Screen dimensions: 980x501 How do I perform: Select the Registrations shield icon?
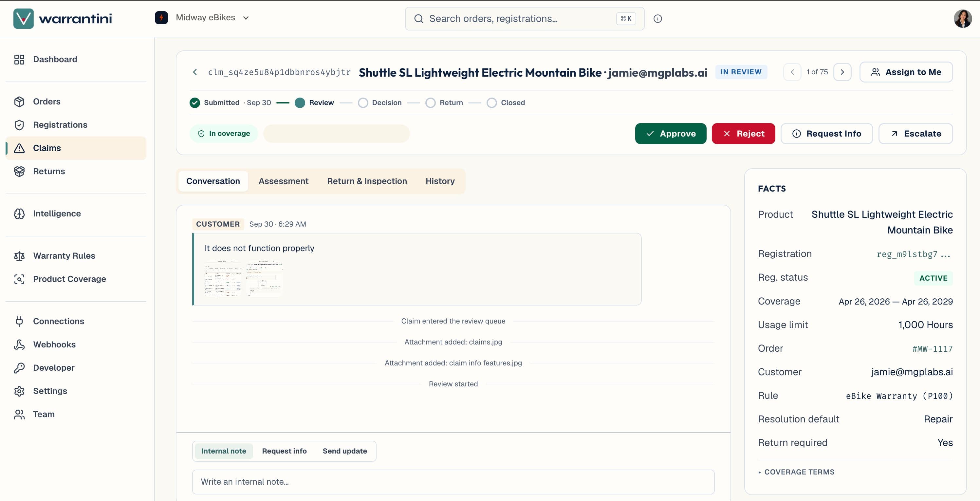(x=19, y=125)
